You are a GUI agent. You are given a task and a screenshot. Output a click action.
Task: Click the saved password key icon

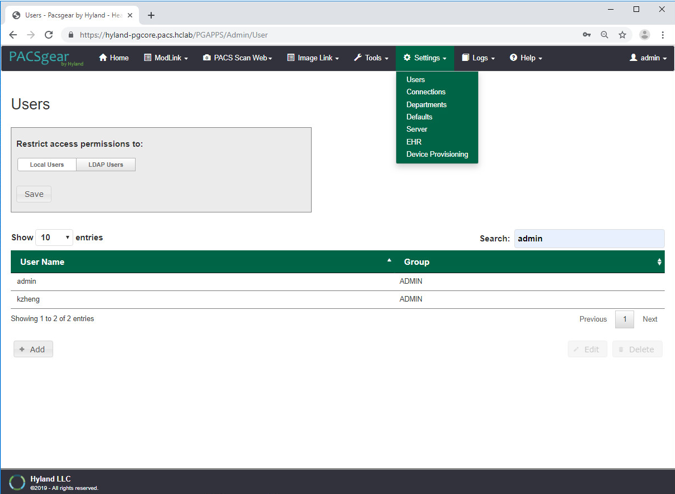(x=586, y=35)
